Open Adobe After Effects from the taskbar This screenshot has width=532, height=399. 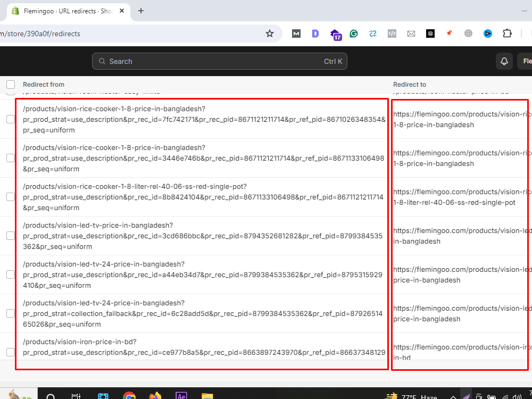point(181,396)
